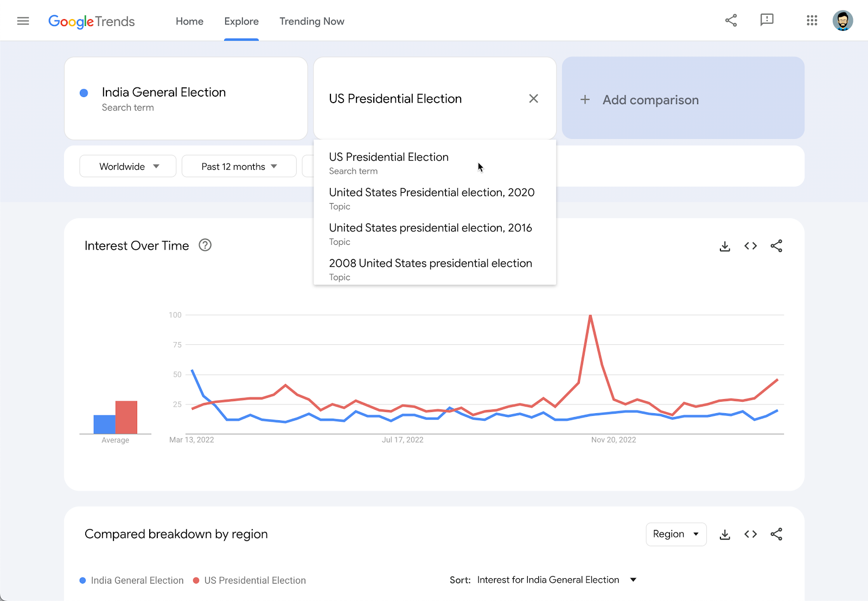Share the Interest Over Time chart
868x601 pixels.
[x=776, y=246]
